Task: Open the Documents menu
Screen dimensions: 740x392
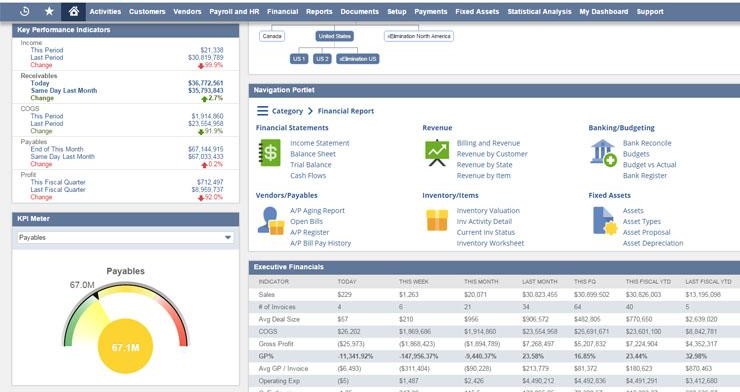Action: (x=360, y=11)
